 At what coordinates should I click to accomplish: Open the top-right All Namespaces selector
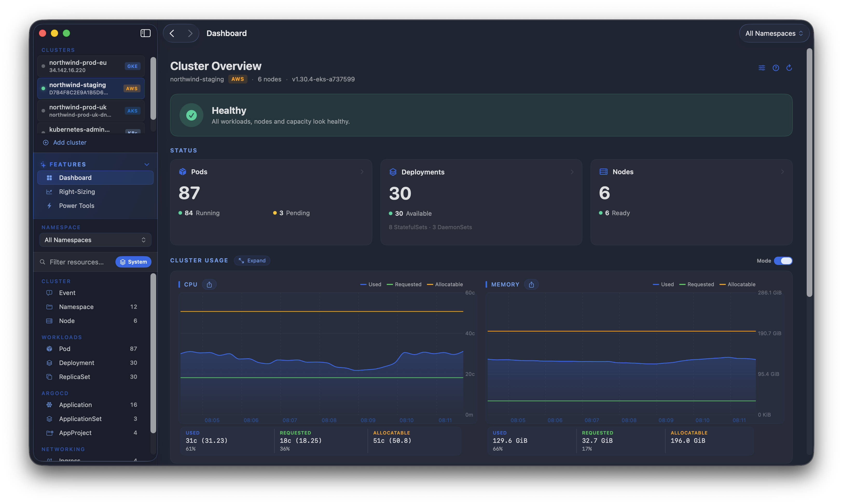pyautogui.click(x=774, y=33)
